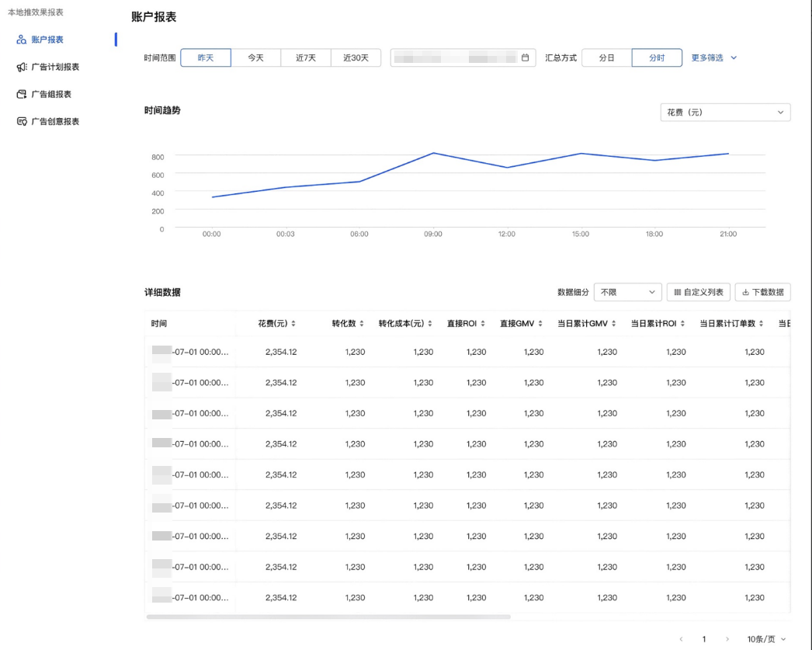Click the 广告组报表 folder icon
The image size is (812, 650).
(x=22, y=95)
